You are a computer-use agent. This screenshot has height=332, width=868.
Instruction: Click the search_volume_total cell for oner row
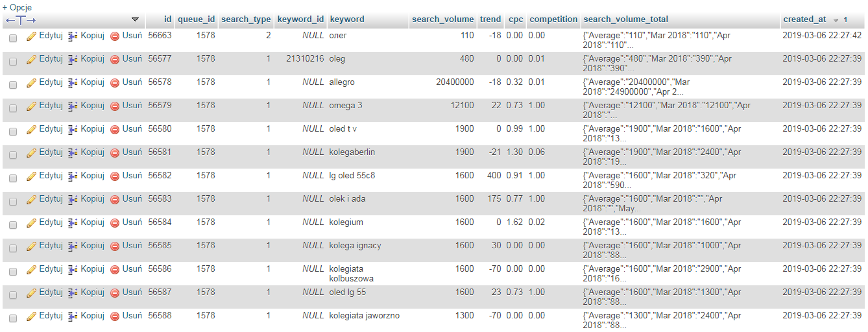click(x=656, y=40)
